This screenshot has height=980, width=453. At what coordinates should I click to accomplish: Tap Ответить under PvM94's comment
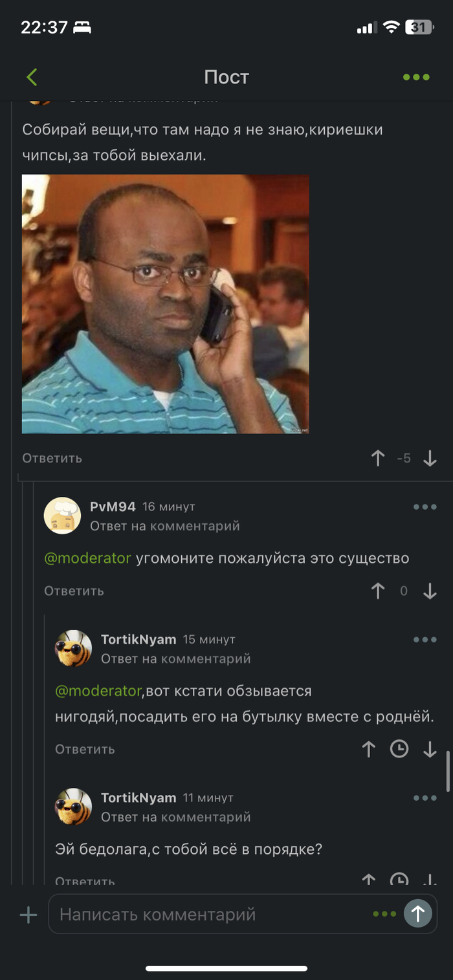pos(74,591)
